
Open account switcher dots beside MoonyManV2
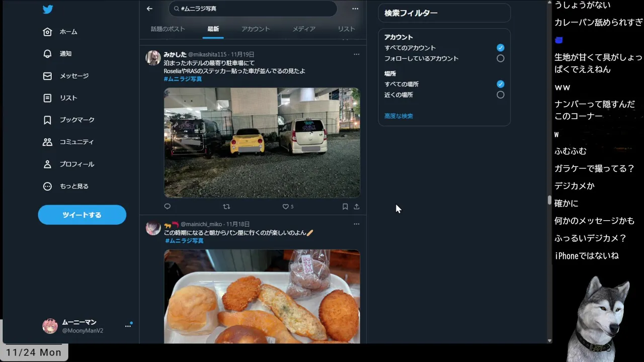[128, 326]
